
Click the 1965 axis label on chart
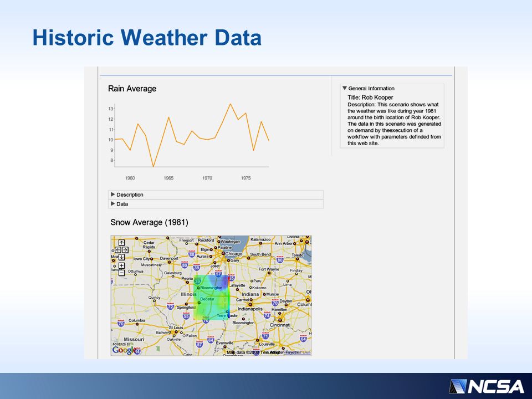click(x=168, y=178)
